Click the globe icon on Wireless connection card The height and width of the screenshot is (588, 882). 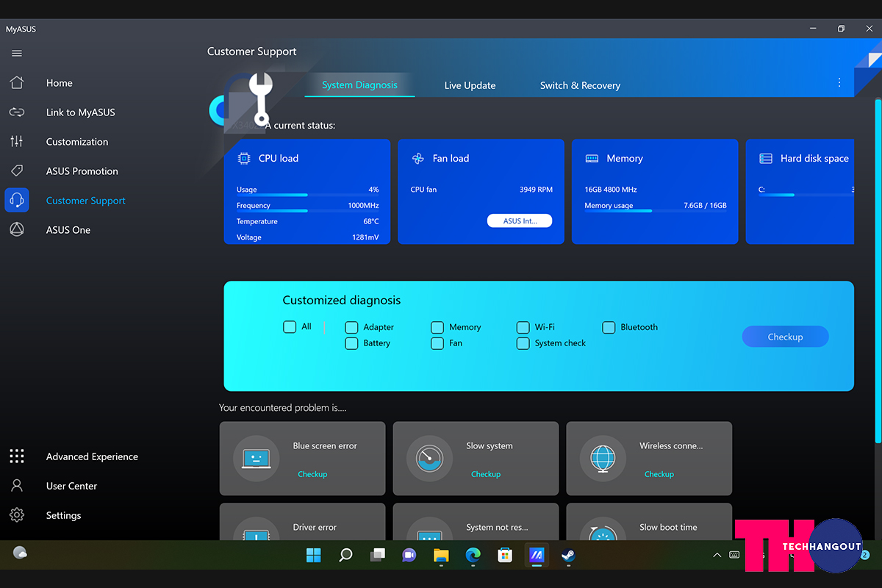(603, 458)
